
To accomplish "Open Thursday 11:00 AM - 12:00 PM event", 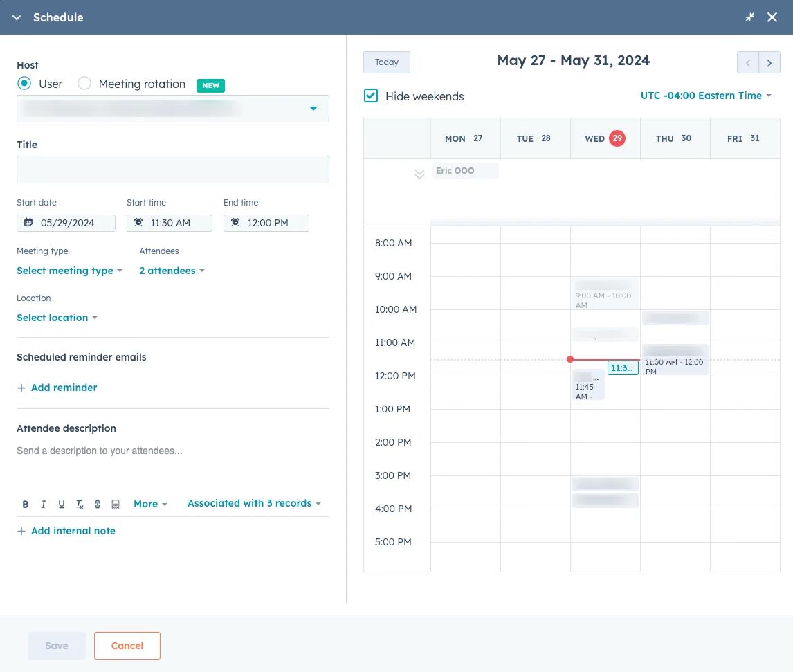I will (675, 360).
